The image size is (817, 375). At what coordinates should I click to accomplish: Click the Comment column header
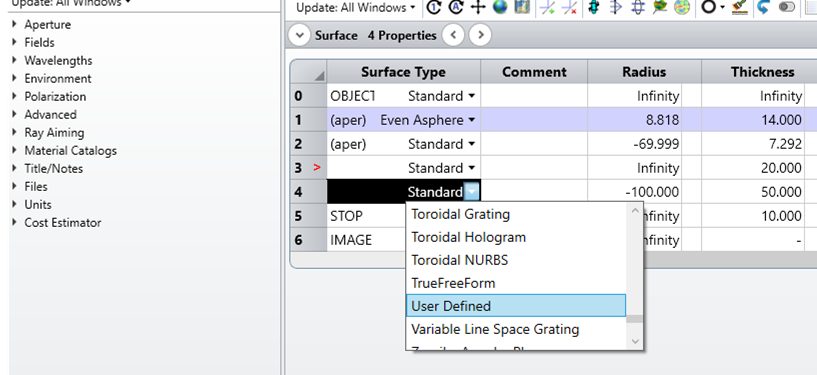tap(534, 72)
